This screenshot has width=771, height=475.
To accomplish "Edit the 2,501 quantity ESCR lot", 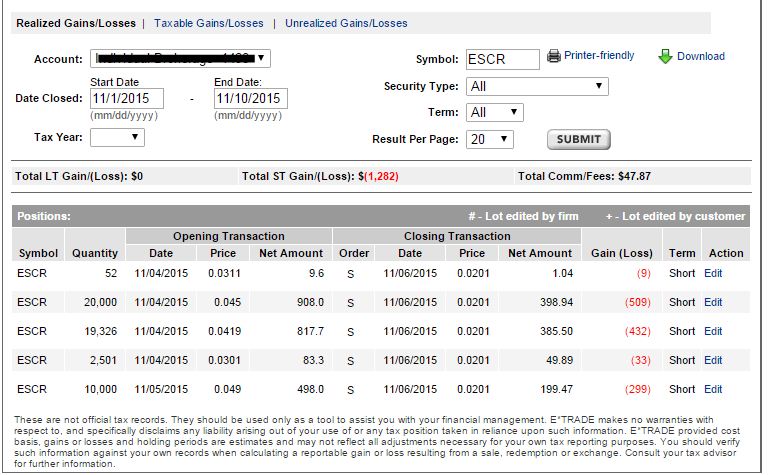I will coord(713,360).
